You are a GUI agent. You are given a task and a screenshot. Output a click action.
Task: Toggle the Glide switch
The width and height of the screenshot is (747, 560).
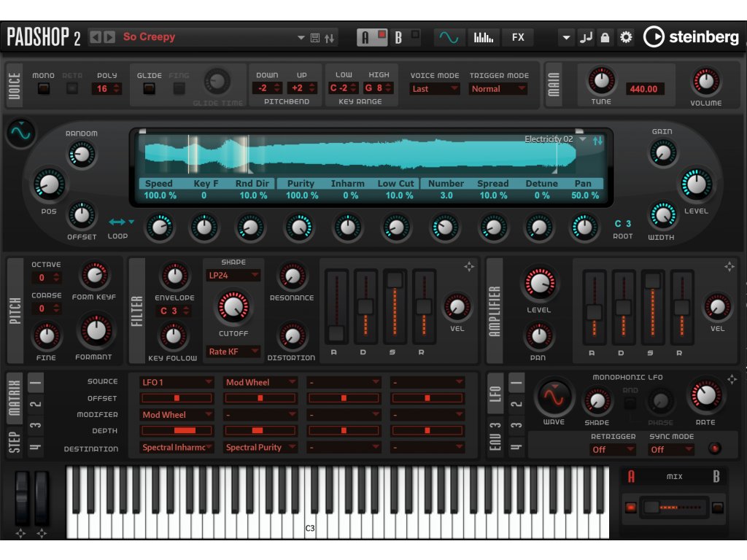[149, 88]
